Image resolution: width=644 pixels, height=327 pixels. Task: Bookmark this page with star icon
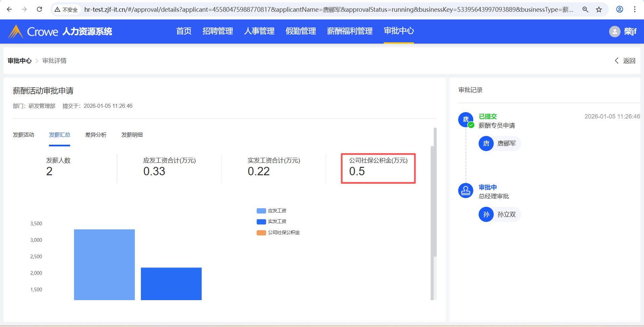(599, 9)
